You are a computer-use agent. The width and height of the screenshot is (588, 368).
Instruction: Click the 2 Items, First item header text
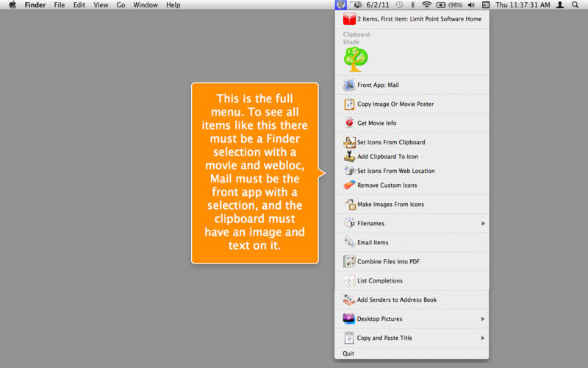pos(419,19)
